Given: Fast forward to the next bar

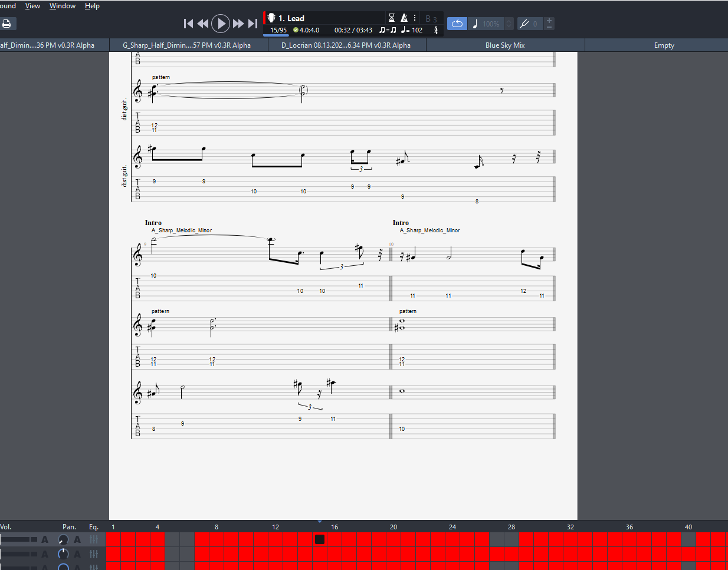Looking at the screenshot, I should (238, 24).
